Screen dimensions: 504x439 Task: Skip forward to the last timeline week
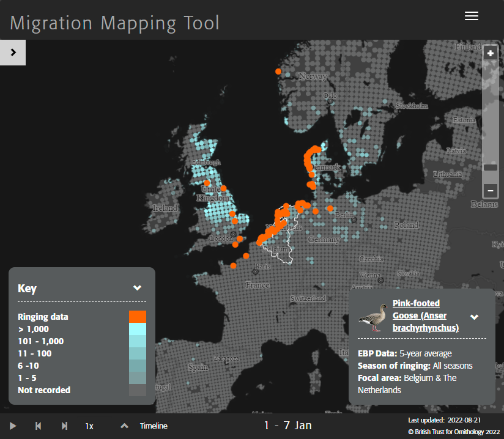click(64, 426)
